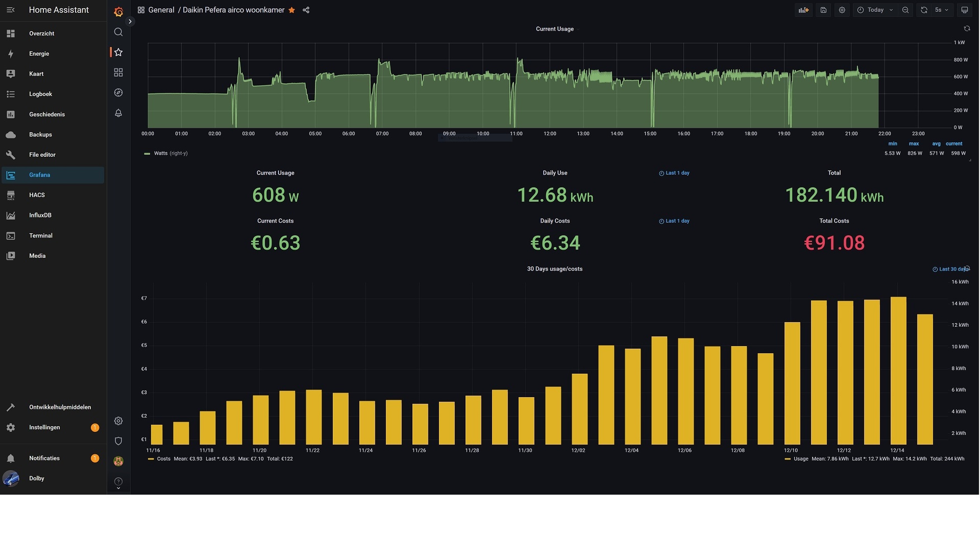This screenshot has width=980, height=536.
Task: Click the General folder breadcrumb
Action: point(161,10)
